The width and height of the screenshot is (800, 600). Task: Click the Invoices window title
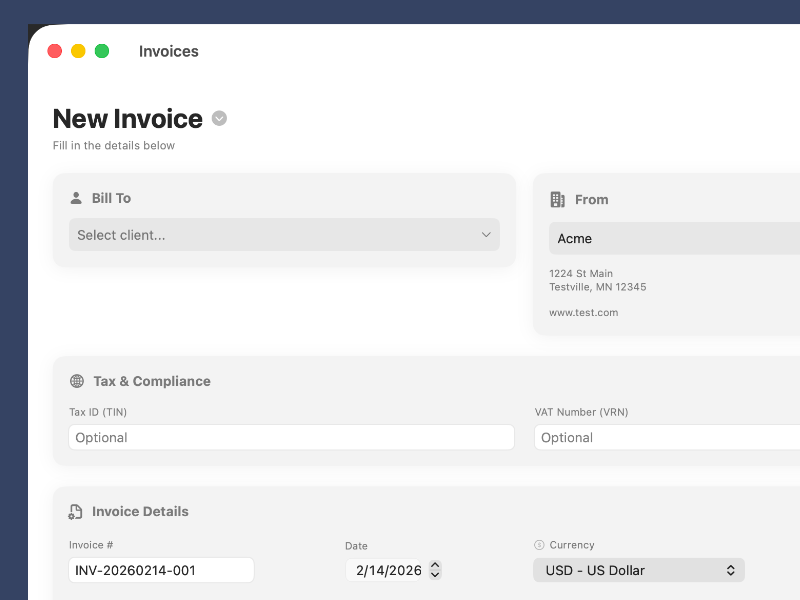tap(168, 51)
